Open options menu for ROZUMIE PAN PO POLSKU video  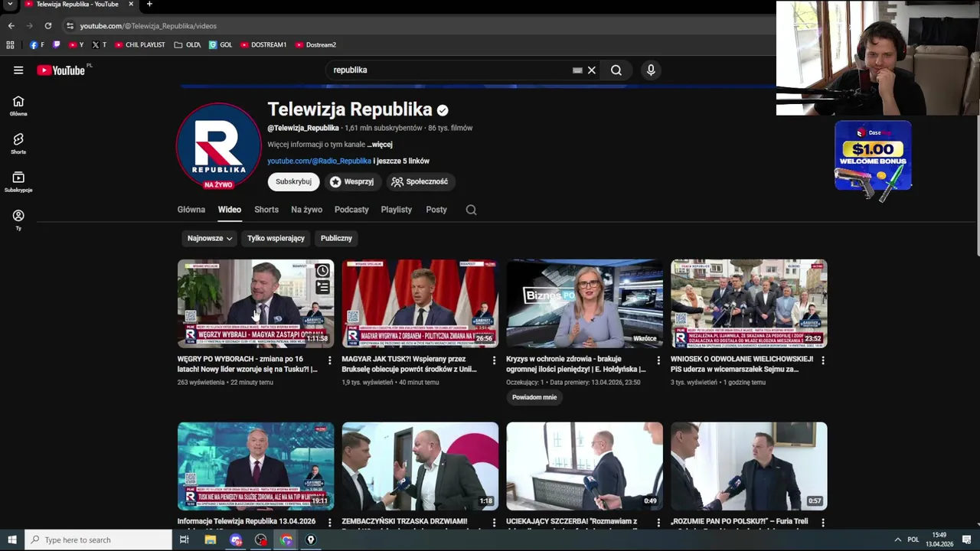point(823,523)
